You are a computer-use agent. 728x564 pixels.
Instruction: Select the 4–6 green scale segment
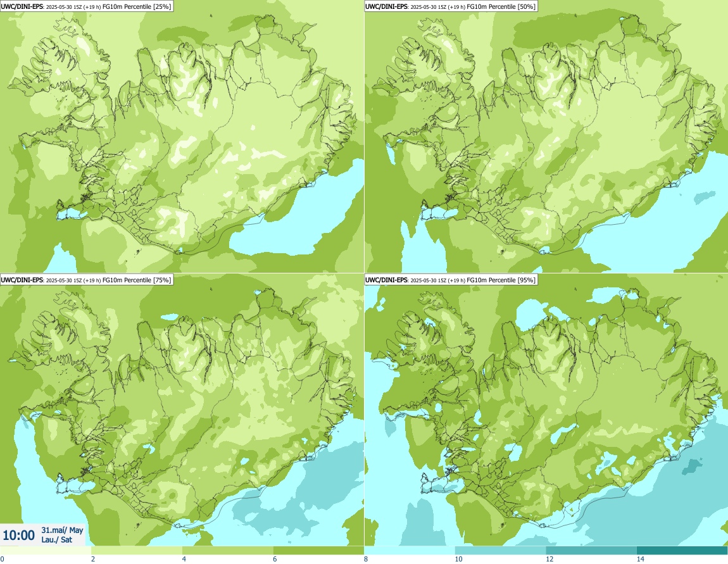click(x=227, y=551)
